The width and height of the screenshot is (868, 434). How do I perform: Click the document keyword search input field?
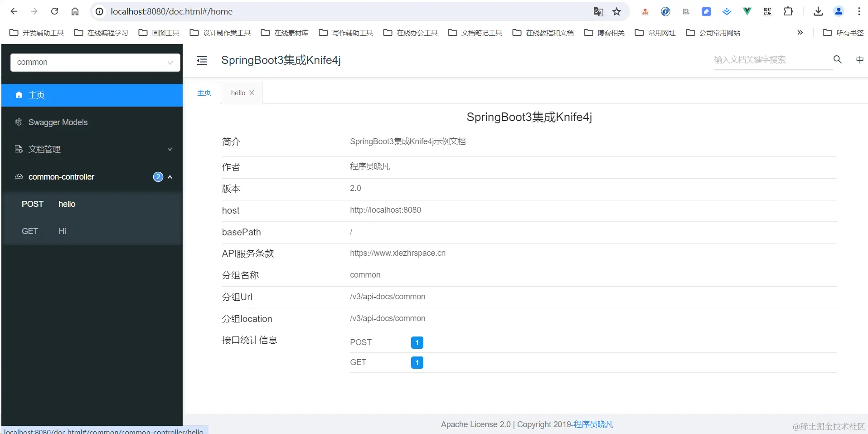pyautogui.click(x=771, y=59)
